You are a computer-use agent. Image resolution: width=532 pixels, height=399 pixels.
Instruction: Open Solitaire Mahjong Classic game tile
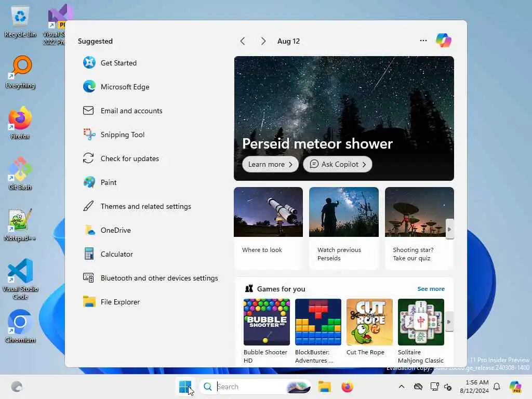click(421, 331)
